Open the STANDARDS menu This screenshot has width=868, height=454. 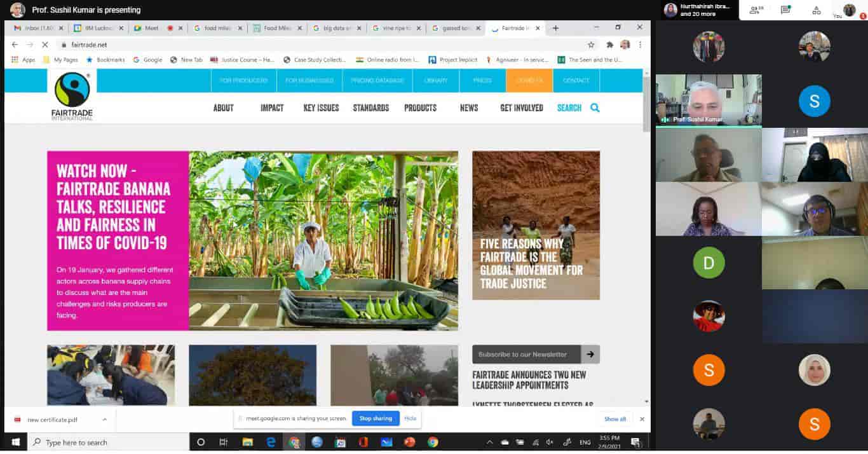371,108
